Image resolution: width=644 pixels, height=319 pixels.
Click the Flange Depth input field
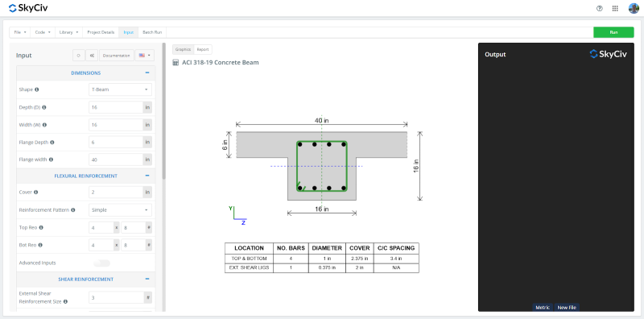coord(116,143)
